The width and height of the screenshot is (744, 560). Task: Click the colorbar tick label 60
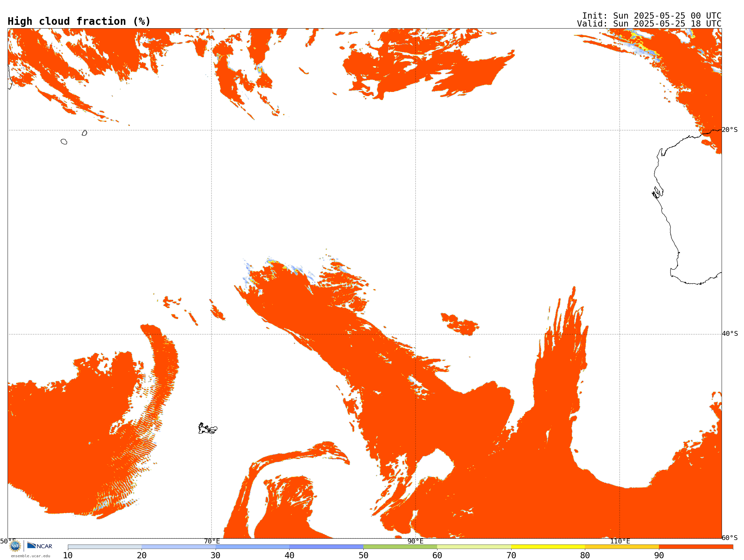(437, 556)
